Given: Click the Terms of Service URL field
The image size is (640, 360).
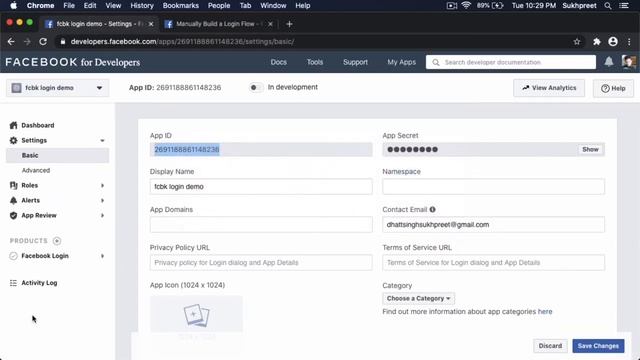Looking at the screenshot, I should [x=493, y=262].
